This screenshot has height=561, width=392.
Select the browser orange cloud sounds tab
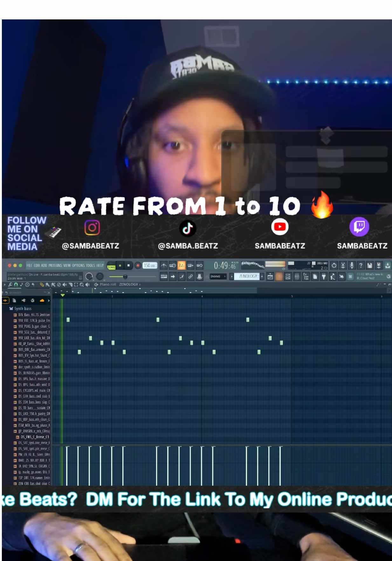click(x=42, y=300)
